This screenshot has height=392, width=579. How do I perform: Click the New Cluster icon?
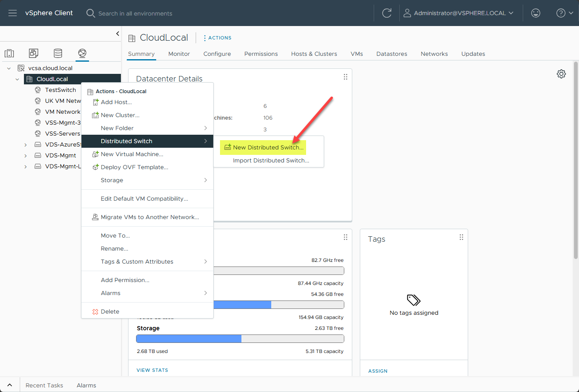click(95, 115)
